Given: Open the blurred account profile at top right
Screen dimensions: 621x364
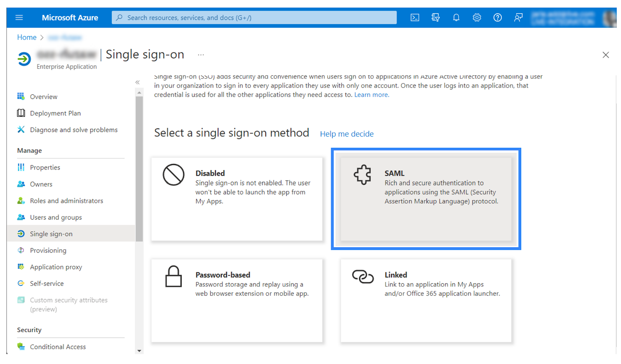Looking at the screenshot, I should coord(574,17).
